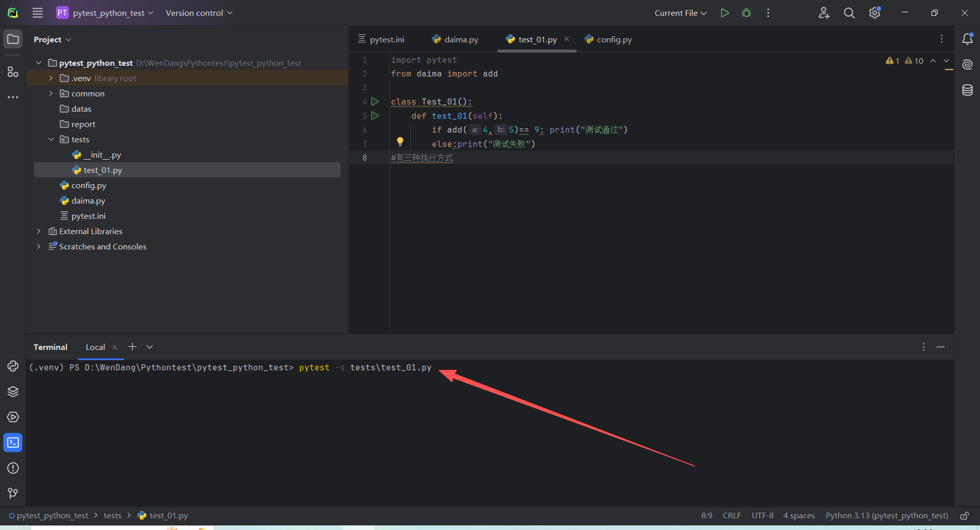Screen dimensions: 980x530
Task: Collapse the pytest_python_test root folder
Action: [39, 63]
